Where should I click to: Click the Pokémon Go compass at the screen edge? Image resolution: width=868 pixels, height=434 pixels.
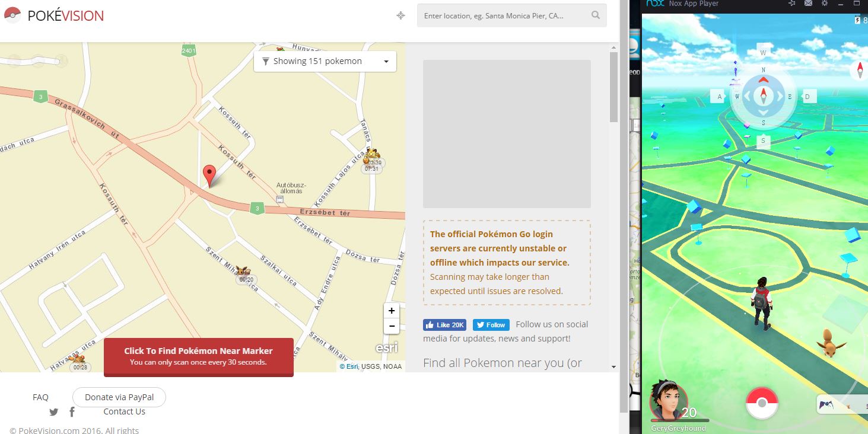859,70
